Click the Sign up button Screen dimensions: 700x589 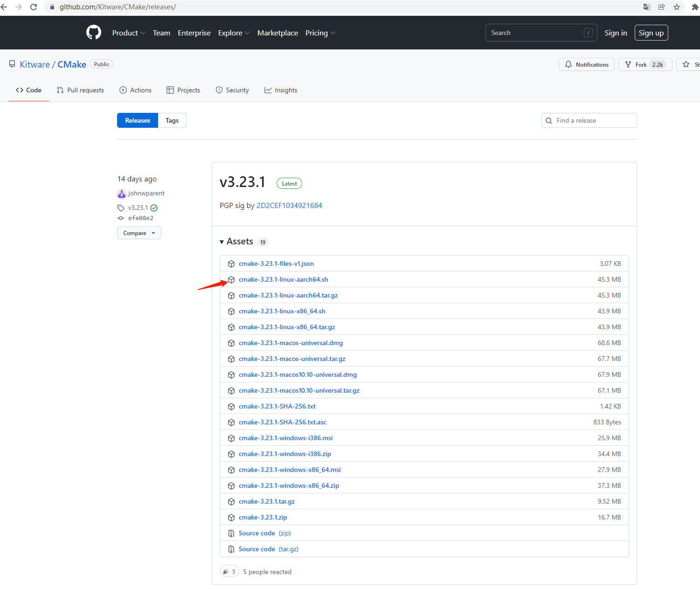[651, 33]
